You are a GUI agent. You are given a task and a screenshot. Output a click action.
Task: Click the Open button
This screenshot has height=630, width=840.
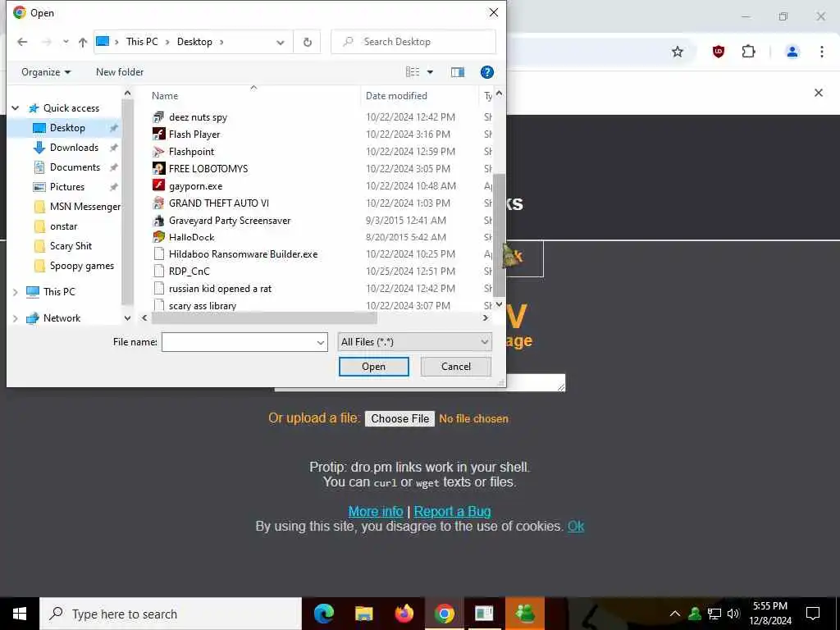tap(374, 367)
